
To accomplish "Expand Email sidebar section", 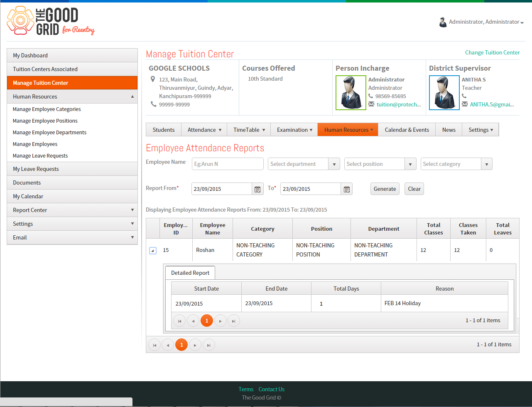I will click(132, 237).
